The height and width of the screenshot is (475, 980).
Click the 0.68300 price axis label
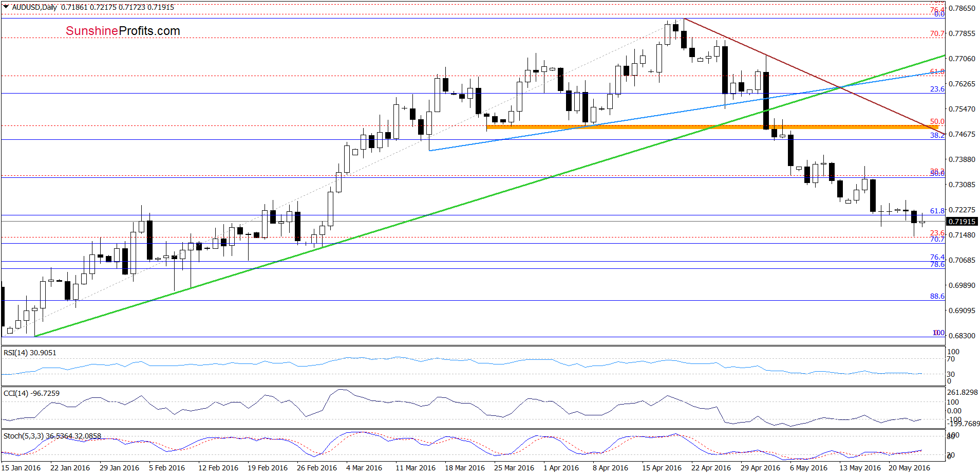pyautogui.click(x=962, y=336)
